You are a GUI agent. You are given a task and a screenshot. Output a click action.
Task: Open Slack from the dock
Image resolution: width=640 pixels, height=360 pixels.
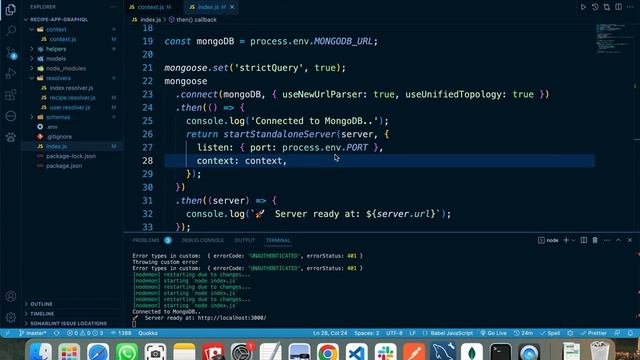tap(386, 352)
